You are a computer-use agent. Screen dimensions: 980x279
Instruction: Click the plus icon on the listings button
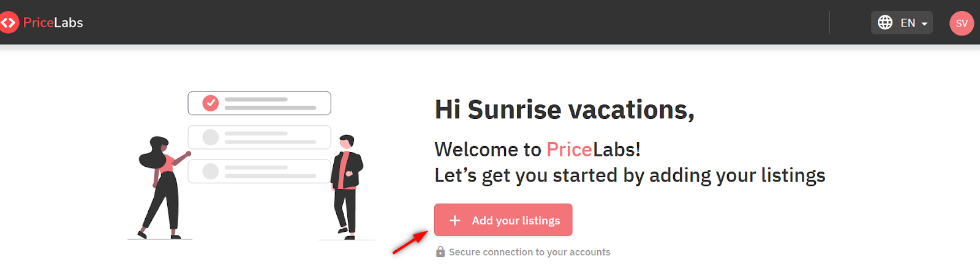(455, 221)
